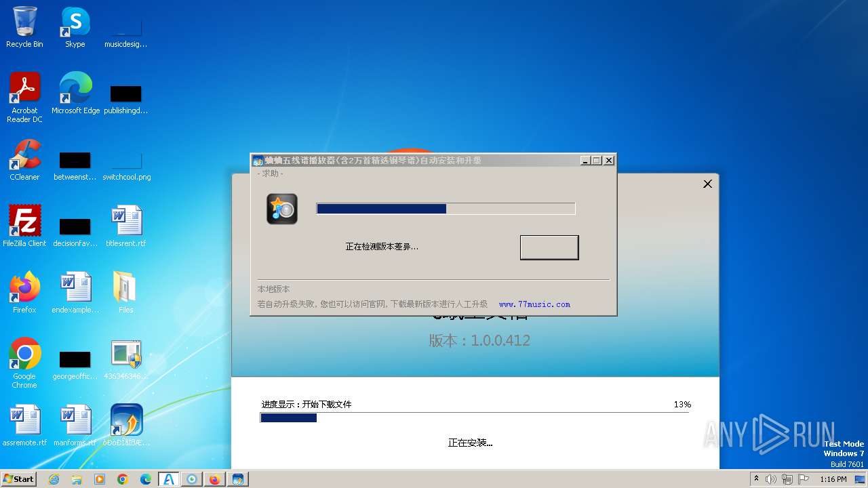Viewport: 868px width, 488px height.
Task: Click the '正在安装...' status text
Action: pos(470,443)
